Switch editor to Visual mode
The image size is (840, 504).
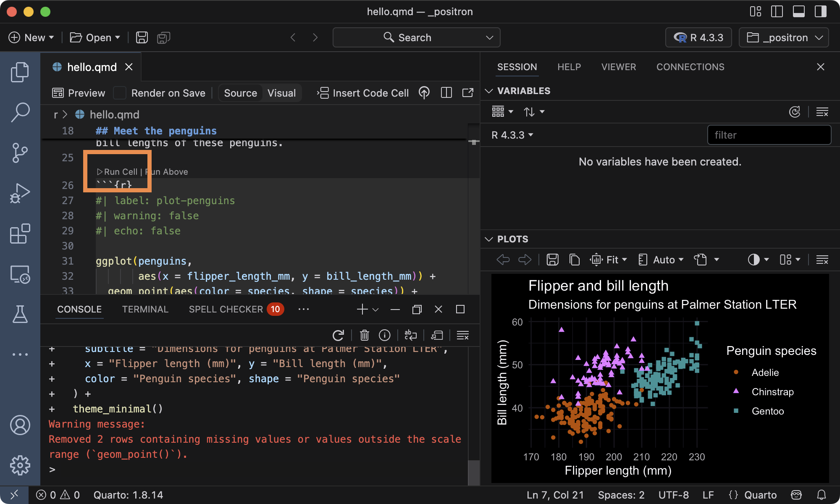(x=281, y=93)
